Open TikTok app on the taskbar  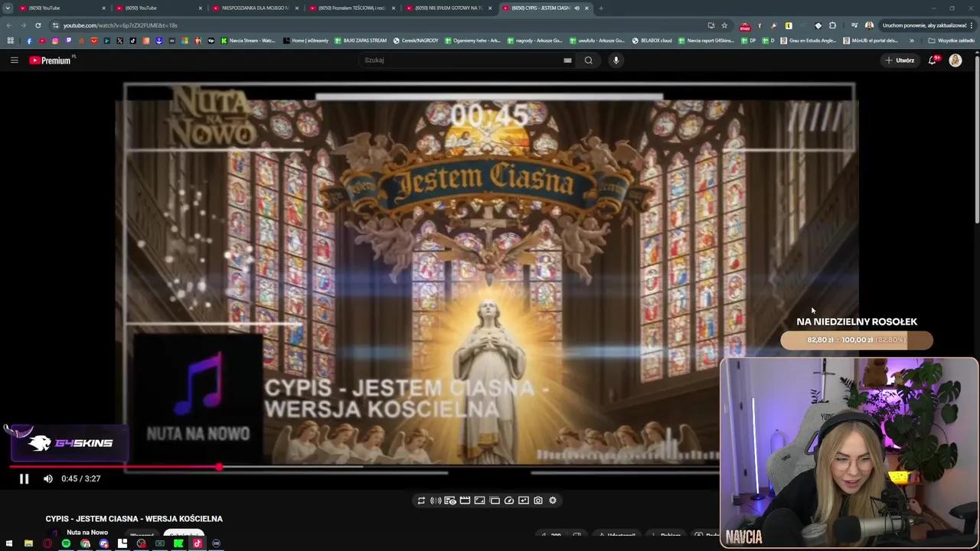pyautogui.click(x=198, y=543)
